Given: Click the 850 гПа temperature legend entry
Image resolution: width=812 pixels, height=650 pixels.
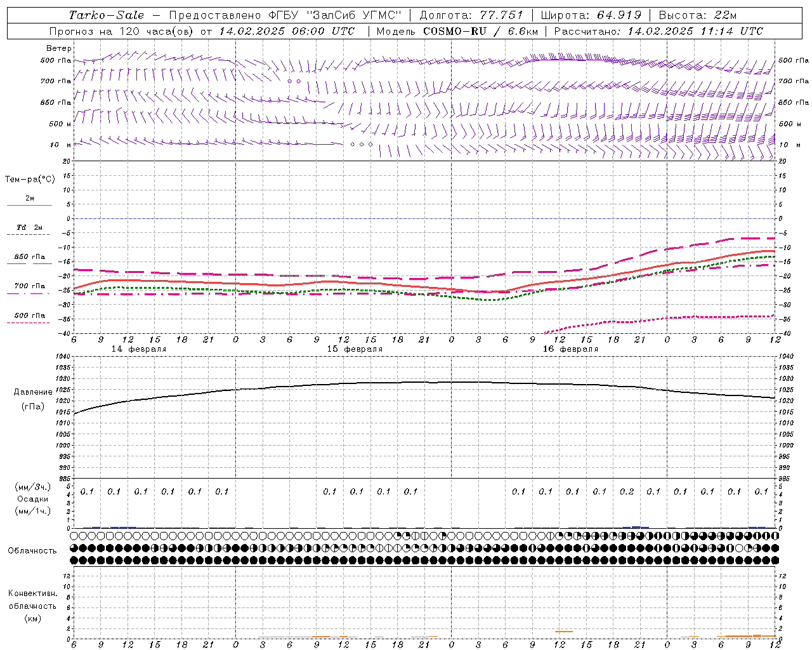Looking at the screenshot, I should [29, 257].
